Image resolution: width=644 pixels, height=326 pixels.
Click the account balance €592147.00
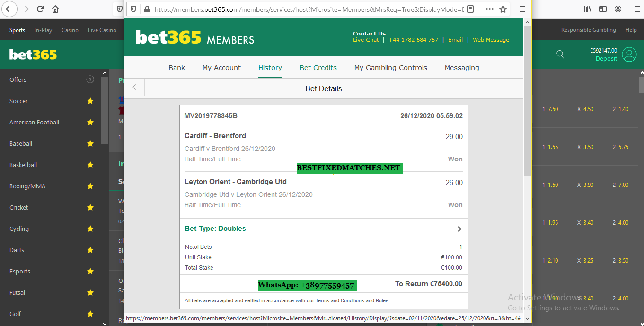click(603, 50)
